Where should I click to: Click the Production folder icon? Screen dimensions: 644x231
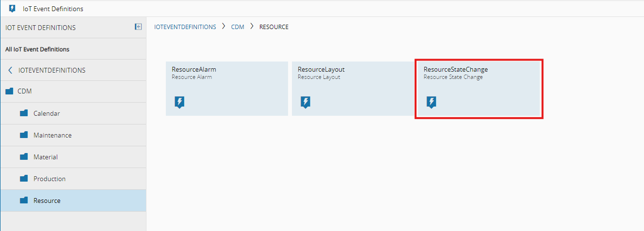(x=24, y=179)
